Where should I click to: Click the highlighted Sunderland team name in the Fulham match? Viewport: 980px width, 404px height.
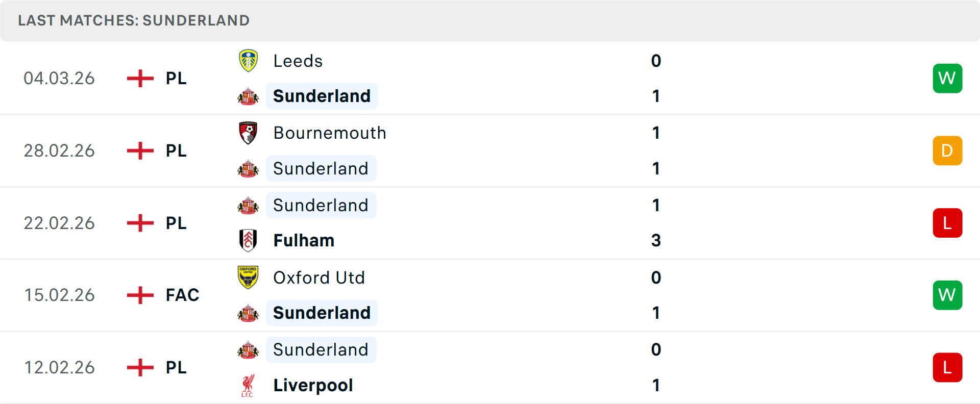coord(321,205)
